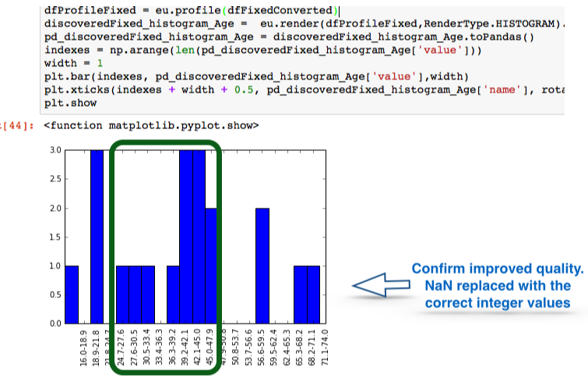Screen dimensions: 588x382
Task: Click the indexes = np.arange code line
Action: coord(263,51)
